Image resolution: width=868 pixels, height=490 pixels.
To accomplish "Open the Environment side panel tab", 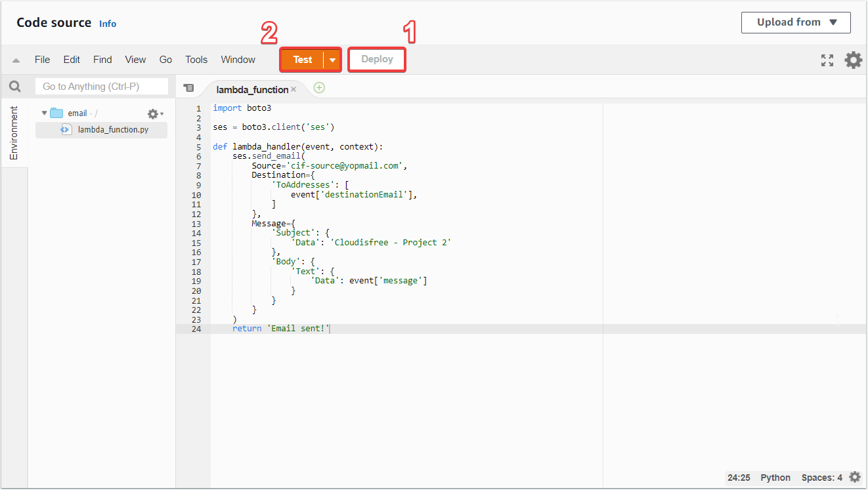I will point(14,133).
